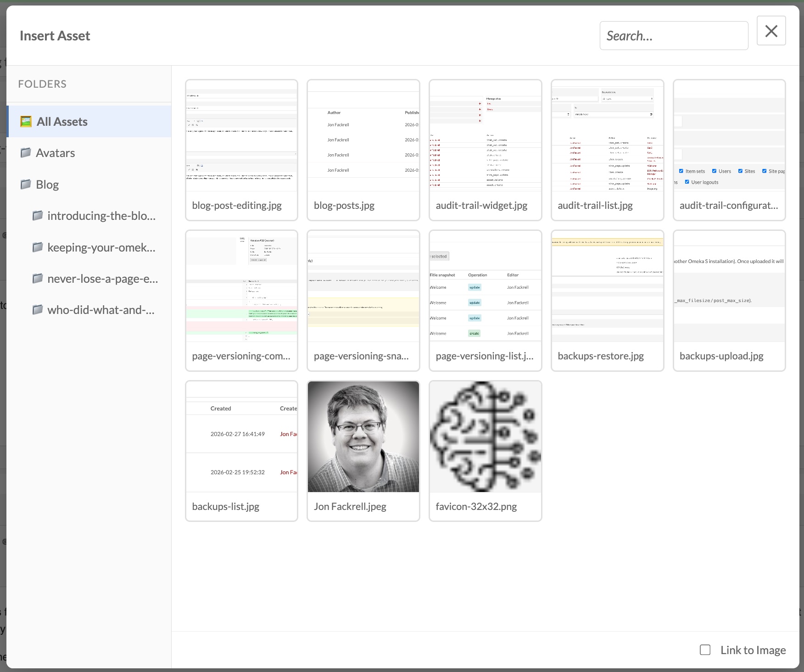Select the Avatars folder
The height and width of the screenshot is (672, 804).
click(55, 152)
